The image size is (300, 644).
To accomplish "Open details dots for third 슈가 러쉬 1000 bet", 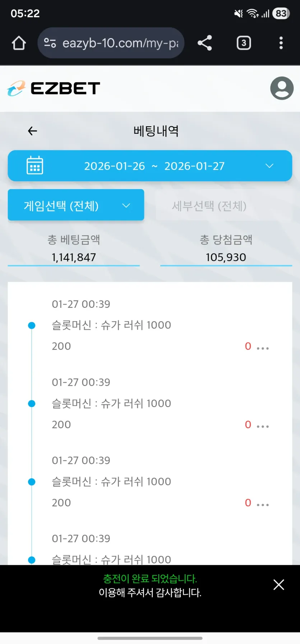I will pyautogui.click(x=263, y=505).
